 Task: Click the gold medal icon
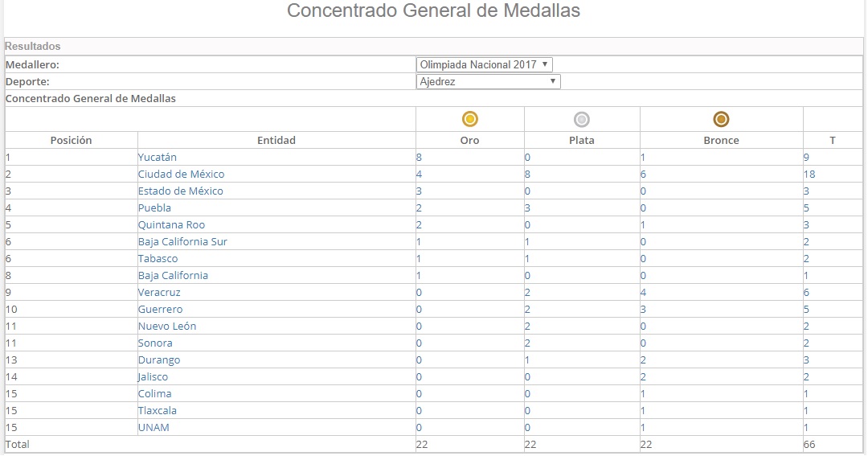point(470,119)
